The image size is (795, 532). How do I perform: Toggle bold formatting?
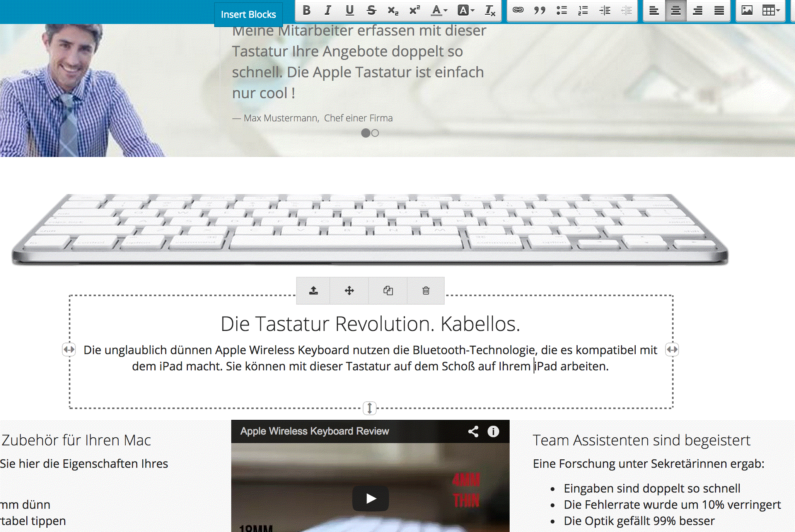click(x=306, y=10)
